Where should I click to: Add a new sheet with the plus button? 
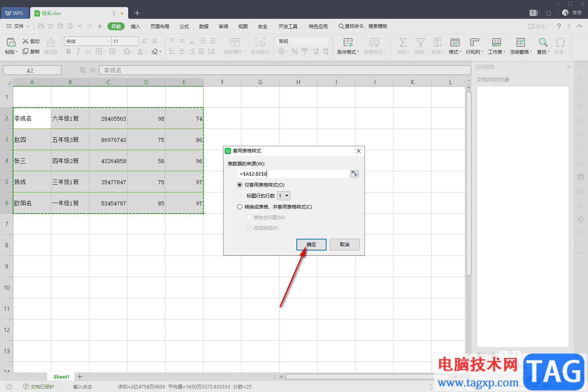[x=80, y=376]
